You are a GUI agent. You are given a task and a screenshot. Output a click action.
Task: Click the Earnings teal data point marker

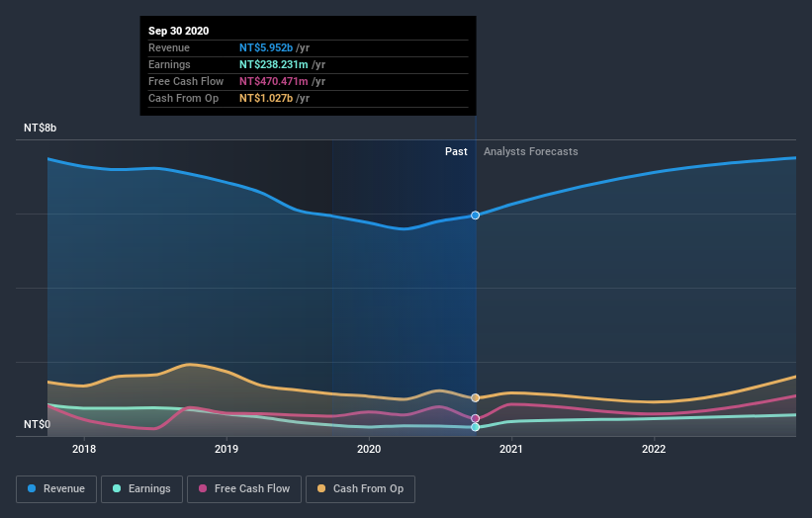point(475,427)
